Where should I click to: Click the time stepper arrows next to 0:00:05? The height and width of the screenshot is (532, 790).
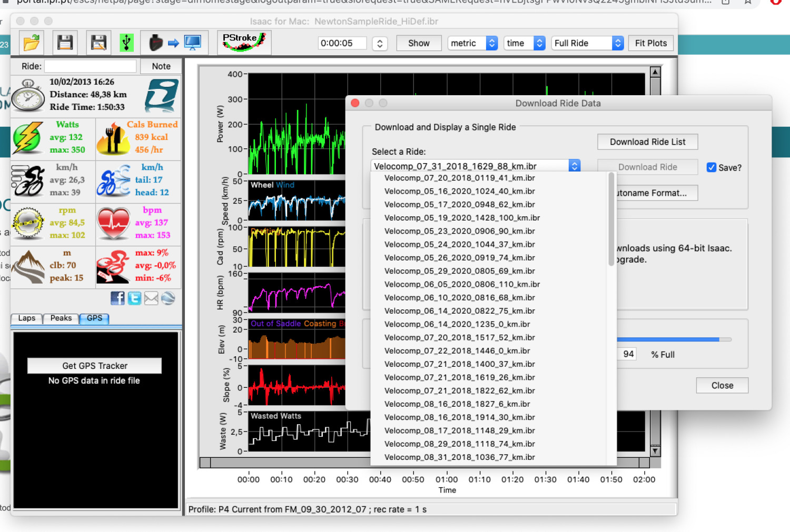point(380,43)
